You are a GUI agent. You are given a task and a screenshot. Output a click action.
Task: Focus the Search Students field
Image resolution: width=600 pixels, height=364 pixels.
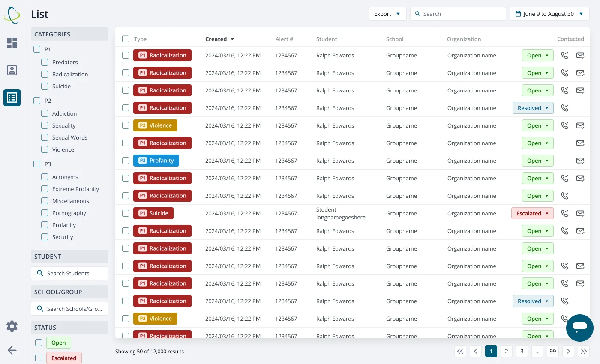69,273
